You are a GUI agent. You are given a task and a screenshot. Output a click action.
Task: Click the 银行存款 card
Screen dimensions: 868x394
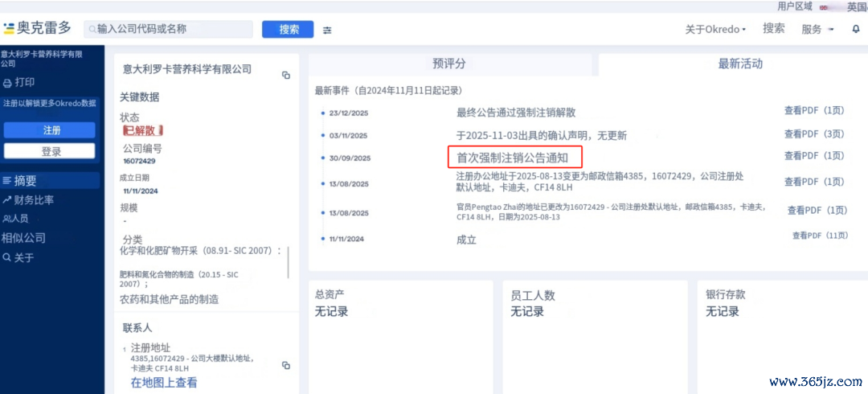783,337
